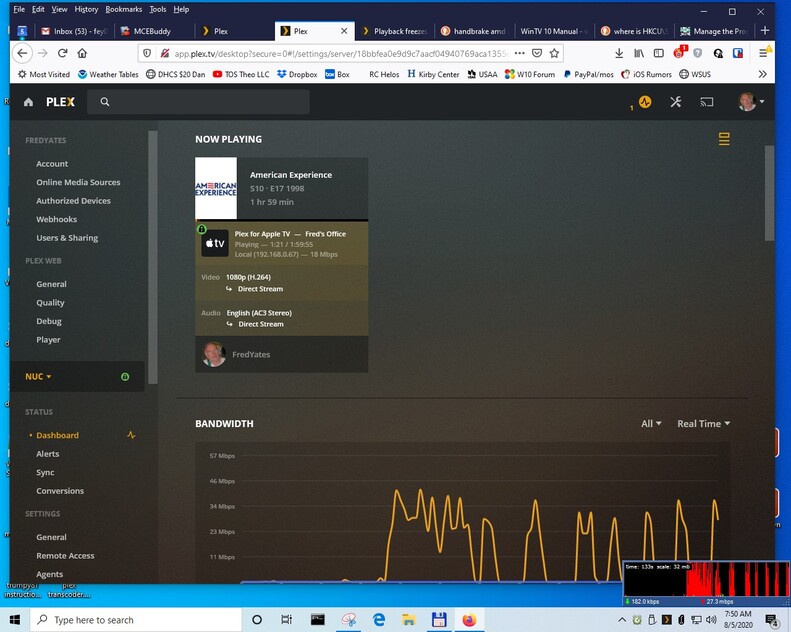791x632 pixels.
Task: Open Webhooks settings
Action: [x=56, y=219]
